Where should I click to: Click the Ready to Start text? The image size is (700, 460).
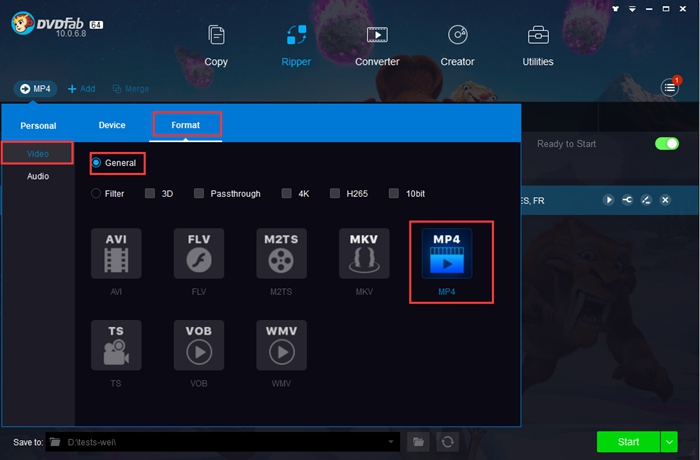pos(567,144)
